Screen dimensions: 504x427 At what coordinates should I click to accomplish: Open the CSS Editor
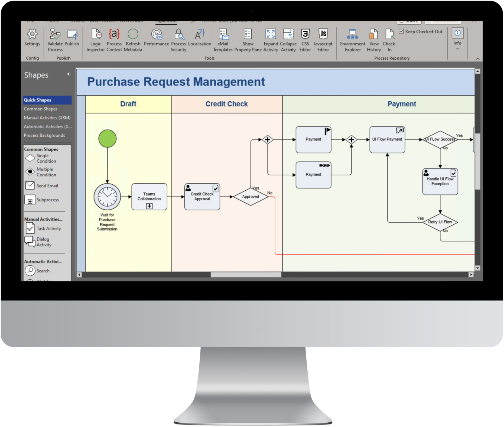305,40
